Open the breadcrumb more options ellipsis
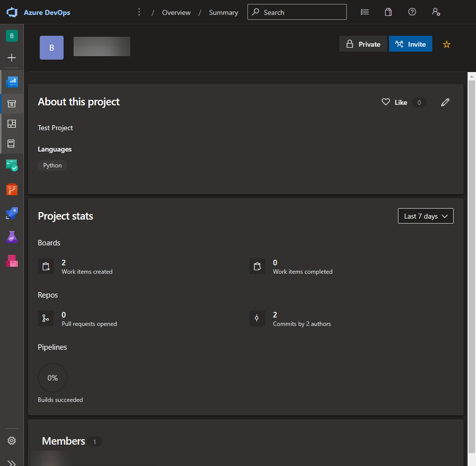The image size is (476, 466). [139, 12]
